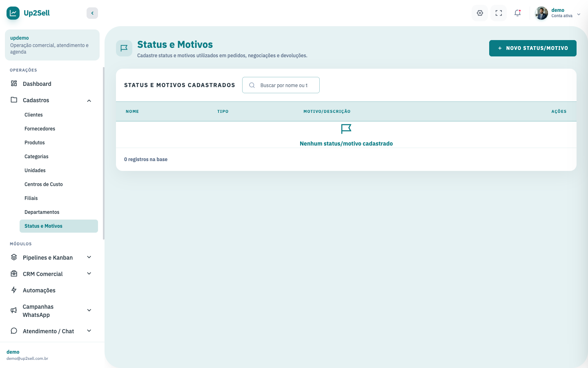Expand the Campanhas WhatsApp chevron
Image resolution: width=588 pixels, height=368 pixels.
pyautogui.click(x=89, y=310)
